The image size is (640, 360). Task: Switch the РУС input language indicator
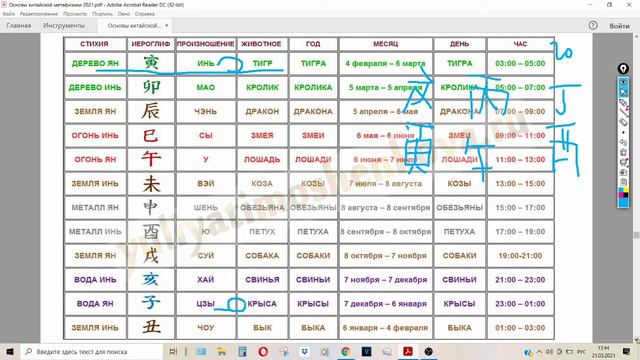pyautogui.click(x=582, y=351)
